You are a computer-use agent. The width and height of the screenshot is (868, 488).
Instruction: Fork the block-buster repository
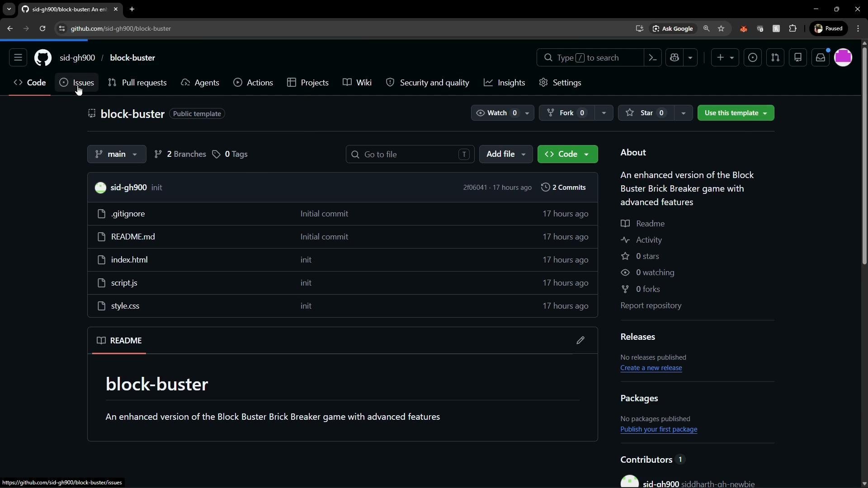tap(566, 113)
